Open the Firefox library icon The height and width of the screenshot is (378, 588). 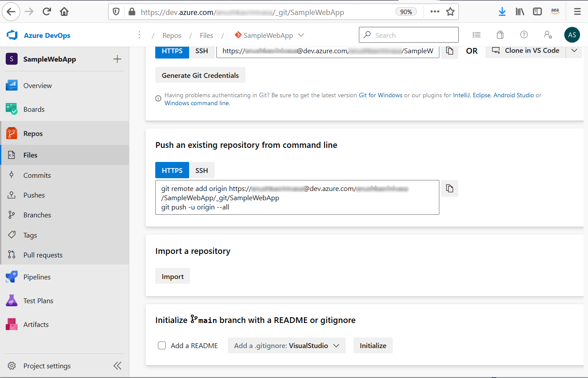[x=520, y=12]
